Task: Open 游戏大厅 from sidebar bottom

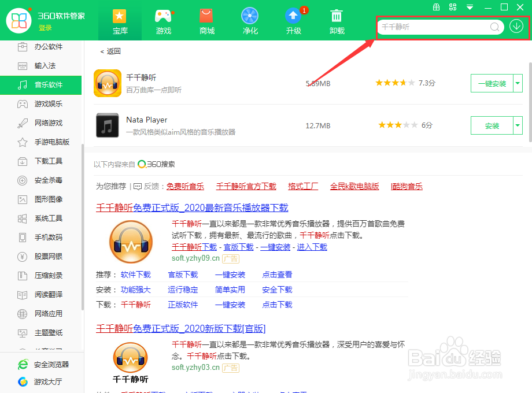Action: coord(40,382)
